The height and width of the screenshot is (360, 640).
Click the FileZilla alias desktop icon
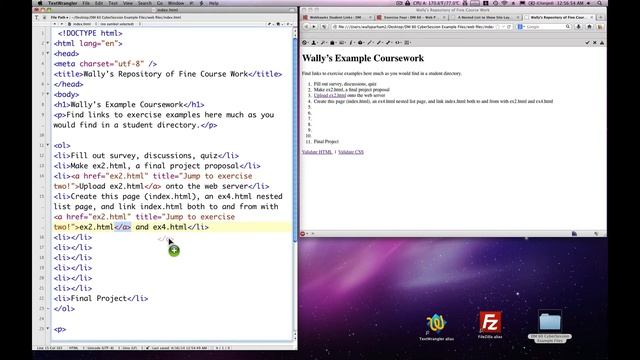point(490,325)
